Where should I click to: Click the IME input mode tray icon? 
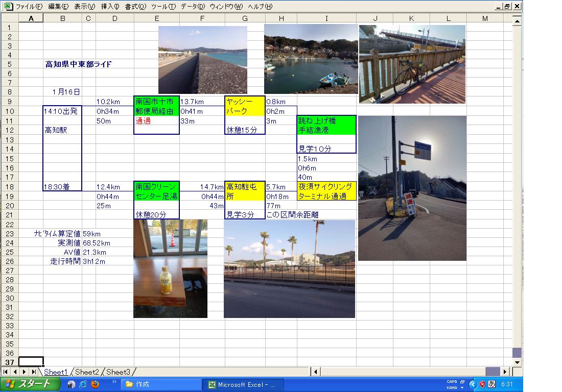point(491,384)
